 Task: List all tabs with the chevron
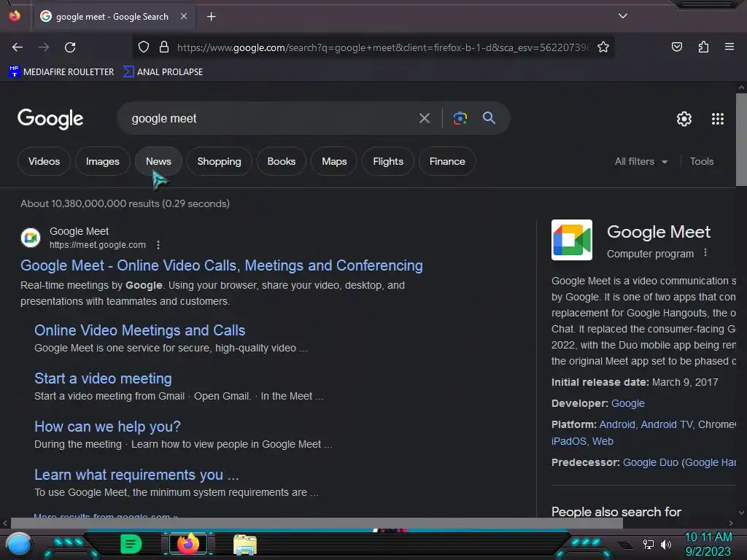(x=622, y=16)
